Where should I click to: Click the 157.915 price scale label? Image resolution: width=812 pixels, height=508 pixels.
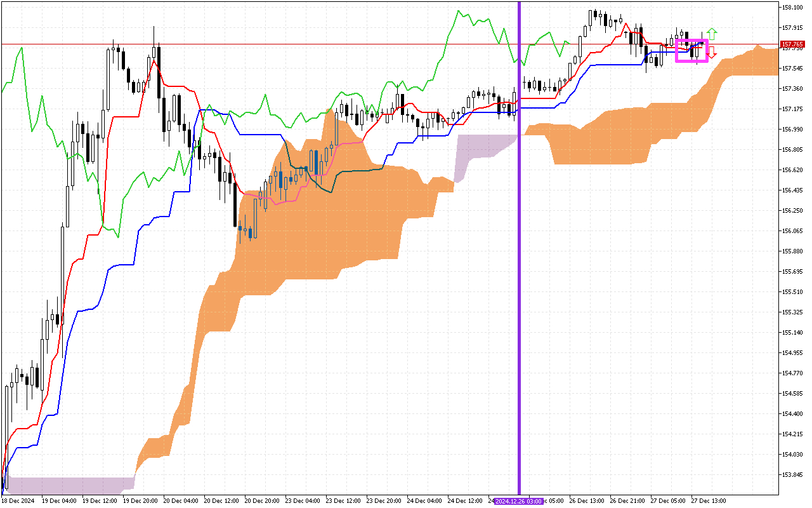click(792, 28)
